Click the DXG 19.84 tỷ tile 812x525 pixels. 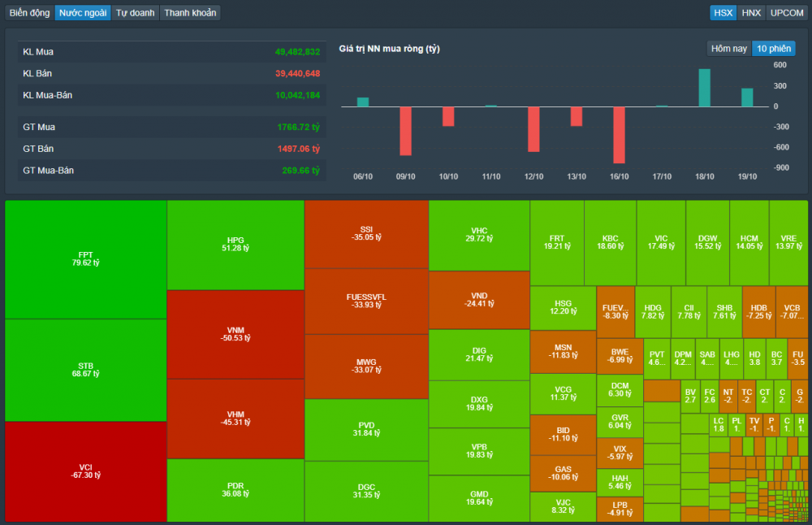coord(480,404)
